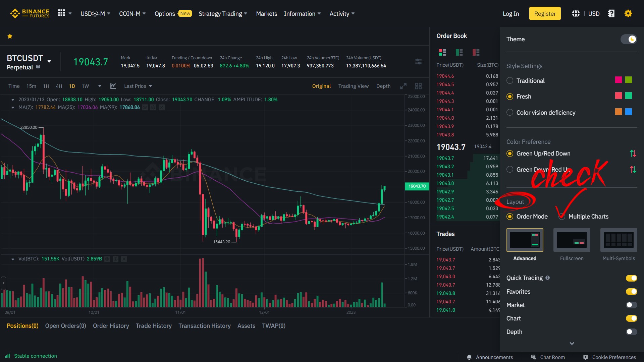Switch to Trade History tab
Image resolution: width=644 pixels, height=362 pixels.
coord(154,326)
